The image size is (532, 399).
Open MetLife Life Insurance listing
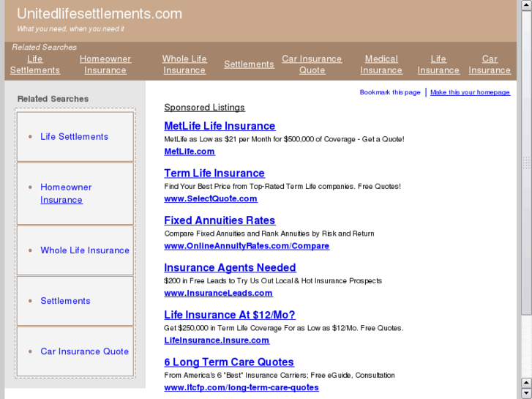click(x=220, y=126)
